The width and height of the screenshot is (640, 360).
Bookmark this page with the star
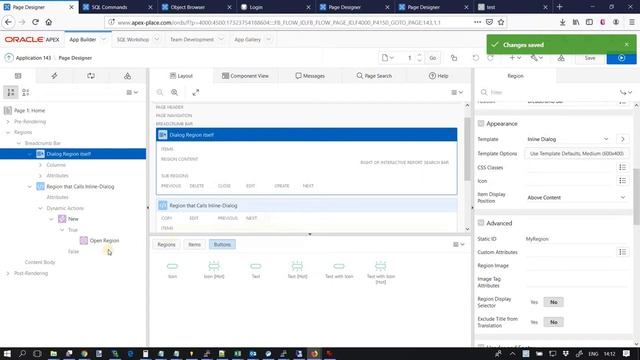tap(501, 22)
